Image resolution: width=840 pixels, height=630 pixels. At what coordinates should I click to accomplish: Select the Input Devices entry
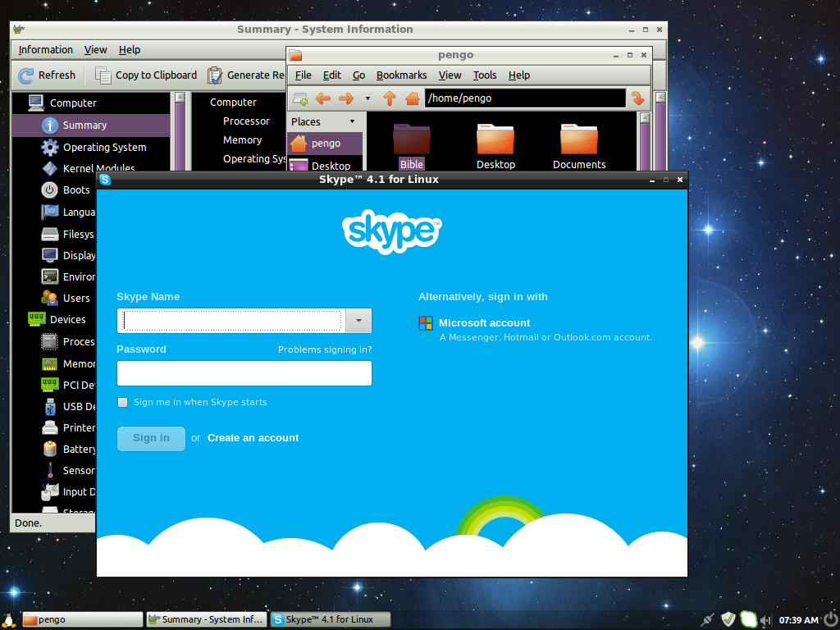click(x=68, y=492)
